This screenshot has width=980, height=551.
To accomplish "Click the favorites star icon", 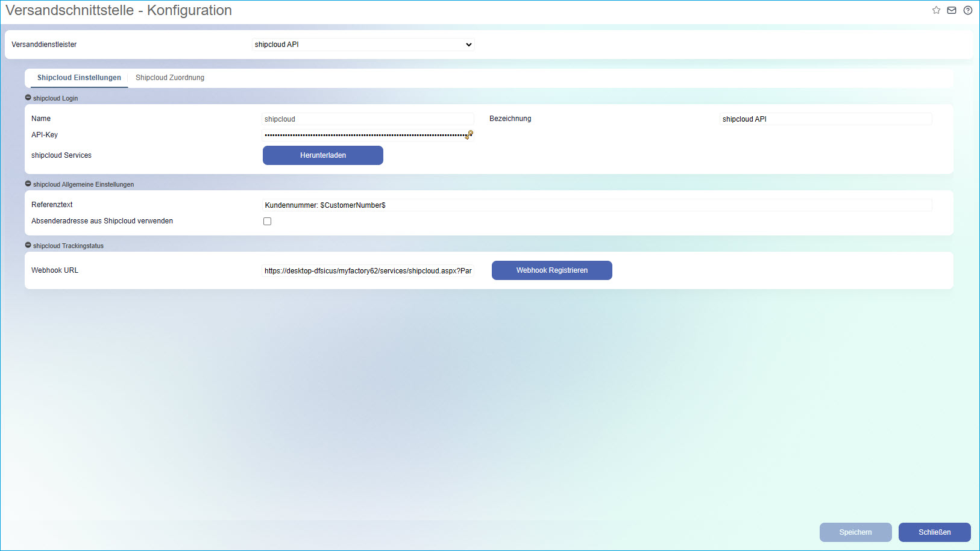I will click(x=936, y=10).
